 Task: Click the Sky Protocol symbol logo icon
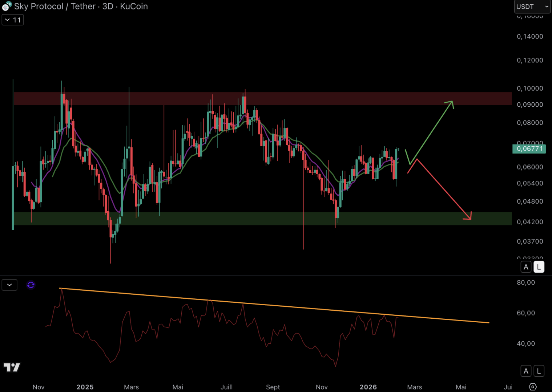pyautogui.click(x=6, y=6)
